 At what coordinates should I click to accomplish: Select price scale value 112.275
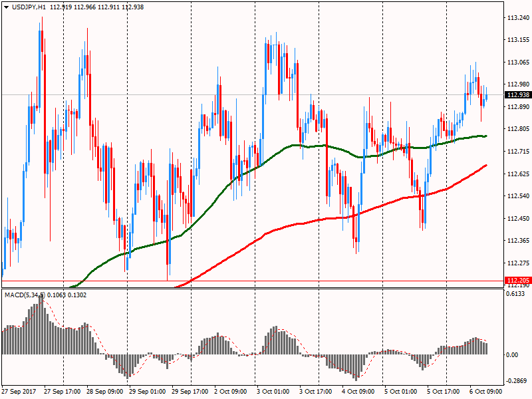pos(518,263)
